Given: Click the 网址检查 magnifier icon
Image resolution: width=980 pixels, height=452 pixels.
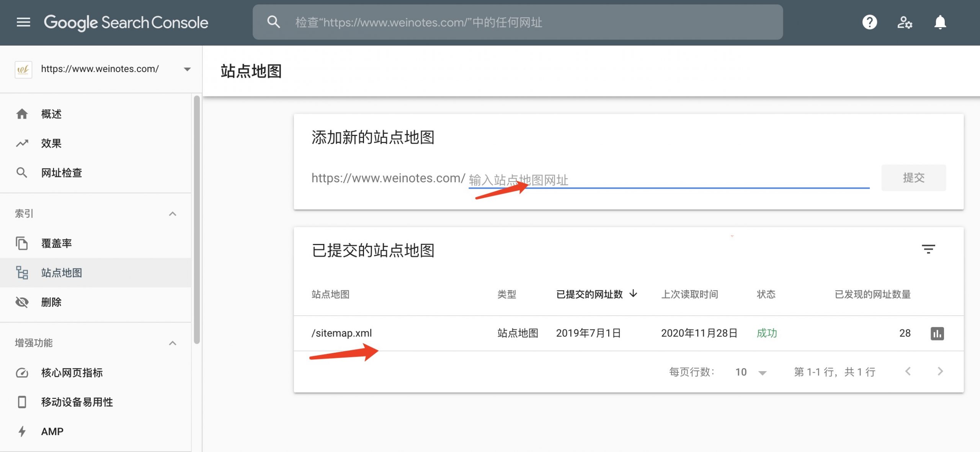Looking at the screenshot, I should pos(22,173).
